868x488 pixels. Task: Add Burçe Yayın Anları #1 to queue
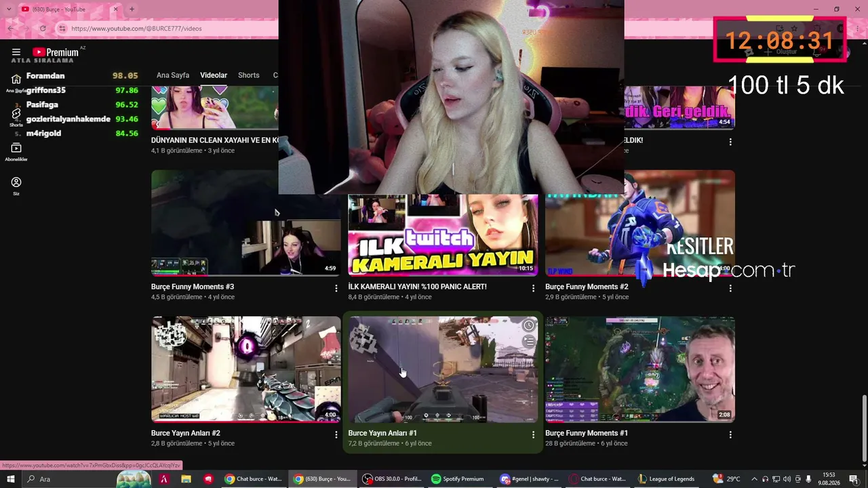point(528,342)
